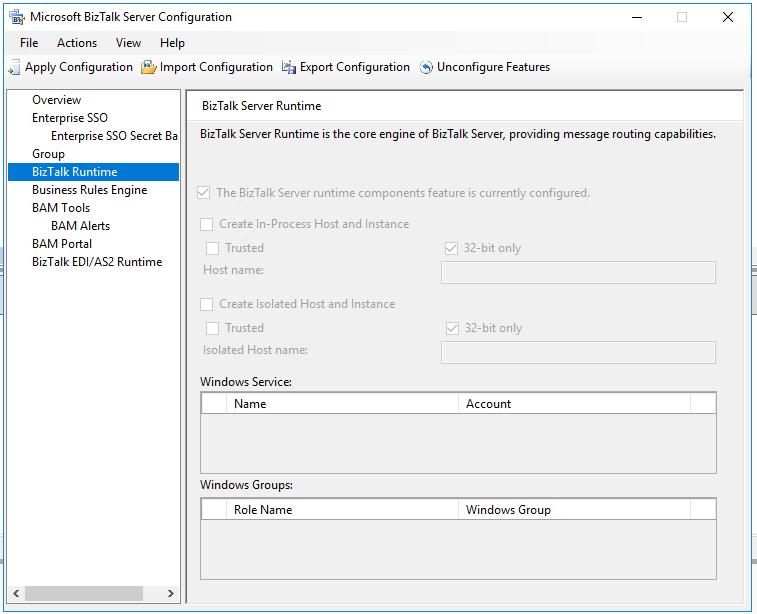Select Enterprise SSO in the tree
This screenshot has width=757, height=614.
pos(70,118)
